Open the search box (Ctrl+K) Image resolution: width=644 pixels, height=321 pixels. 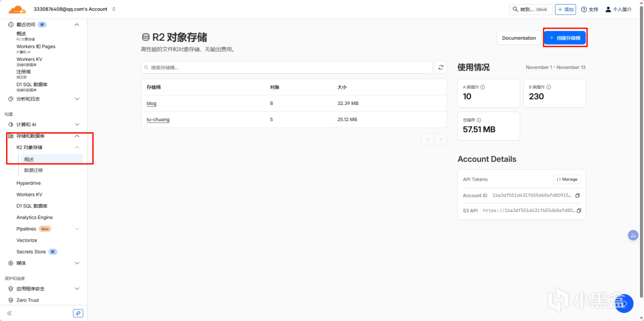(531, 9)
